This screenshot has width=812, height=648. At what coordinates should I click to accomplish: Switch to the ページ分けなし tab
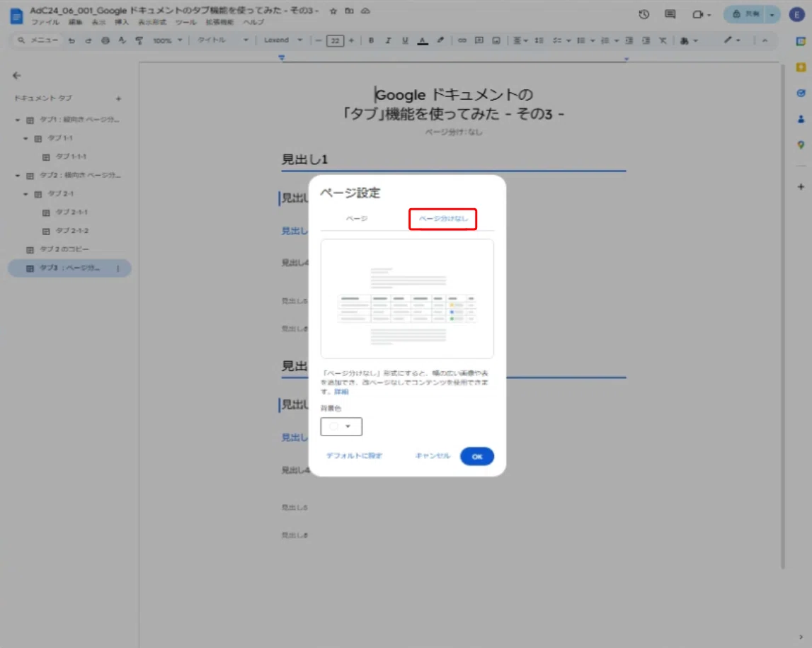tap(443, 219)
